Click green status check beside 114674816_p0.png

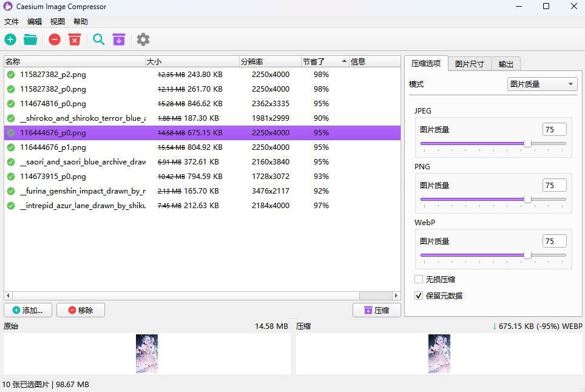11,104
